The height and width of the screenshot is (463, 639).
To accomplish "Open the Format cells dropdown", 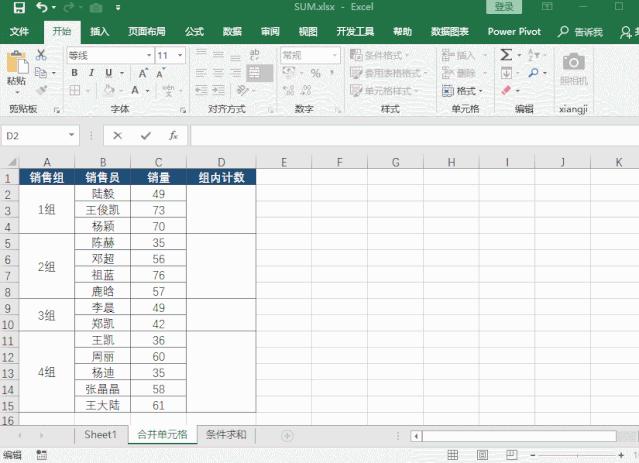I will pyautogui.click(x=463, y=90).
